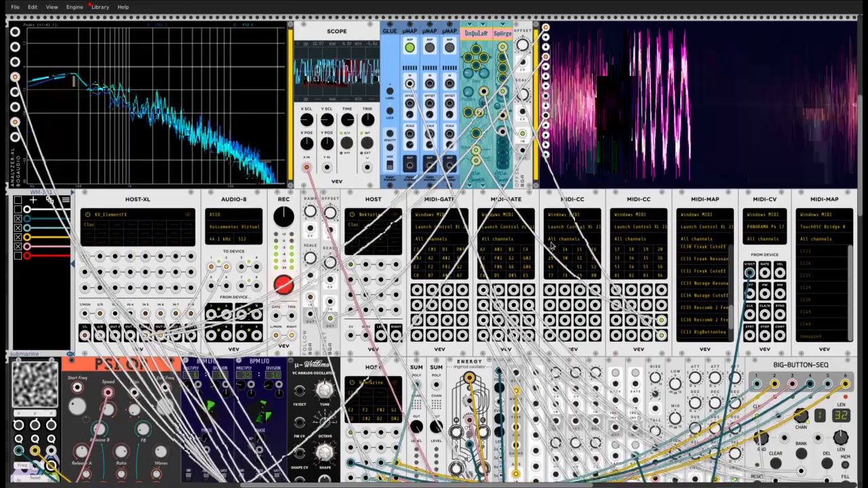Open the hamburger menu in WM-101
Viewport: 868px width, 488px height.
[x=65, y=201]
